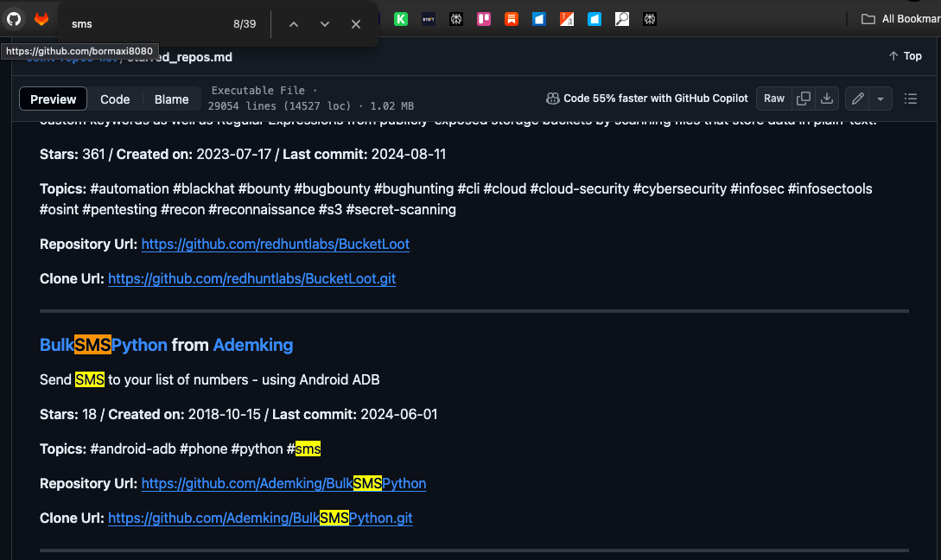
Task: Click the Stars: 18 line
Action: coord(238,415)
